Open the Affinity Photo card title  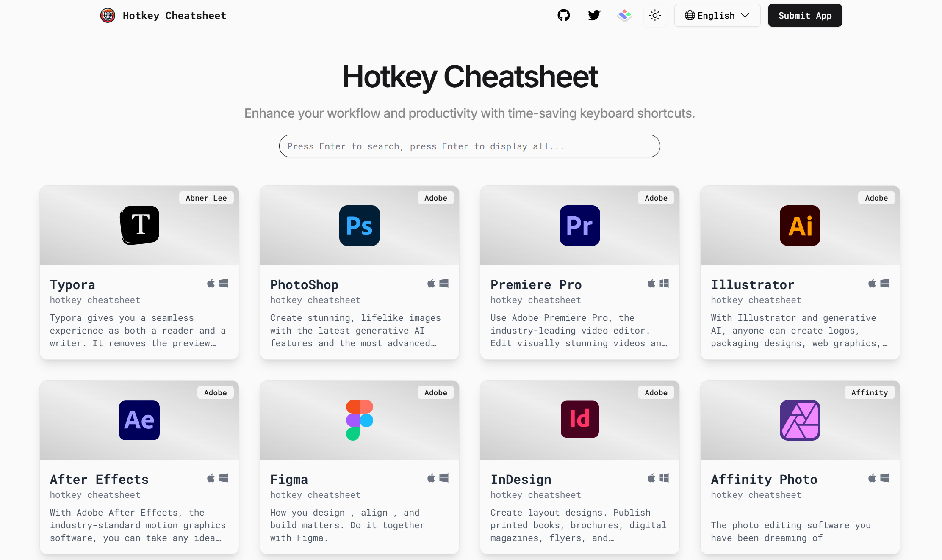(764, 480)
